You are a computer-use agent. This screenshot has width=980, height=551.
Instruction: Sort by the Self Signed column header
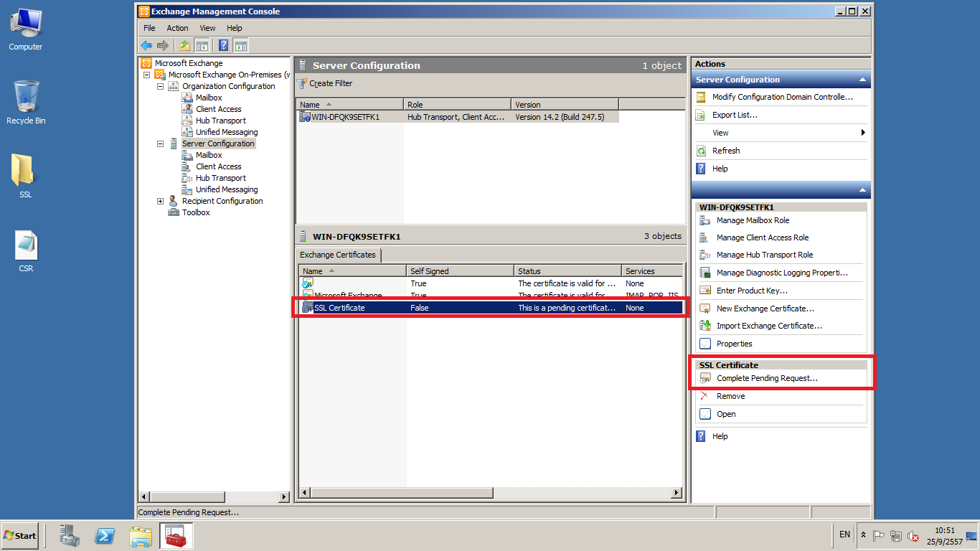[459, 271]
